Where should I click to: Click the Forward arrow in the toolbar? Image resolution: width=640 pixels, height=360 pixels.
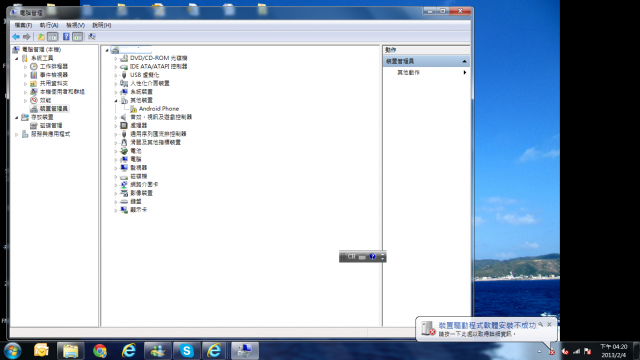pos(27,37)
